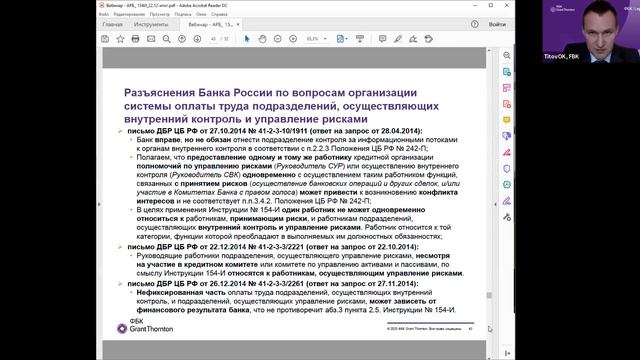Select the highlight text pen tool
This screenshot has height=360, width=640.
[x=398, y=39]
